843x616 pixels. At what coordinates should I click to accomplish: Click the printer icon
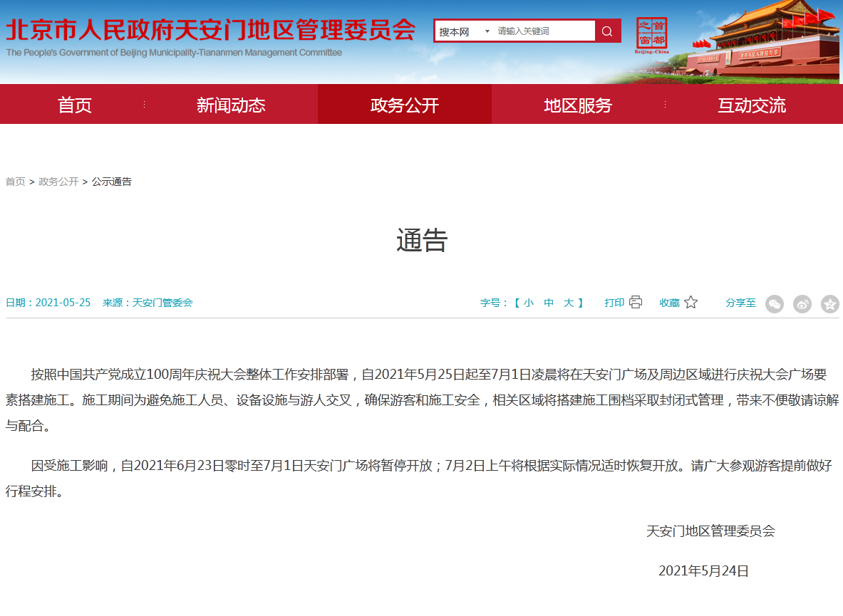[x=636, y=303]
